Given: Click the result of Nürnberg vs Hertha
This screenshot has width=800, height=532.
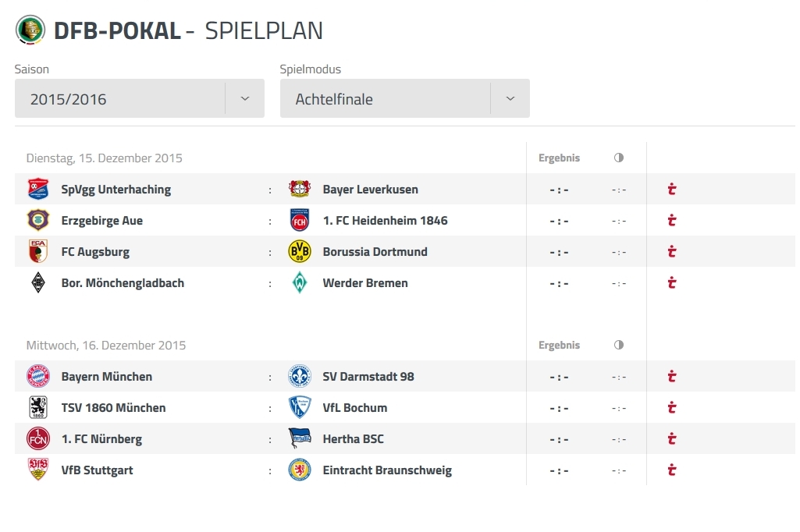Looking at the screenshot, I should pyautogui.click(x=559, y=439).
